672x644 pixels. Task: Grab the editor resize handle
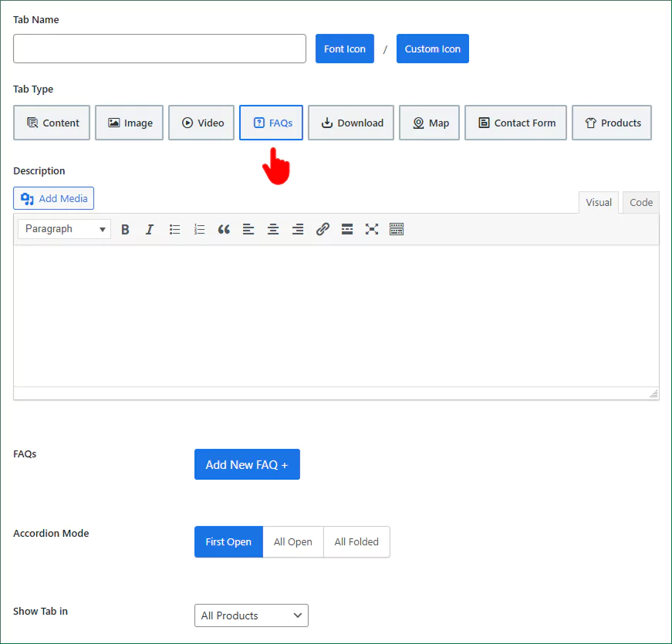click(653, 394)
